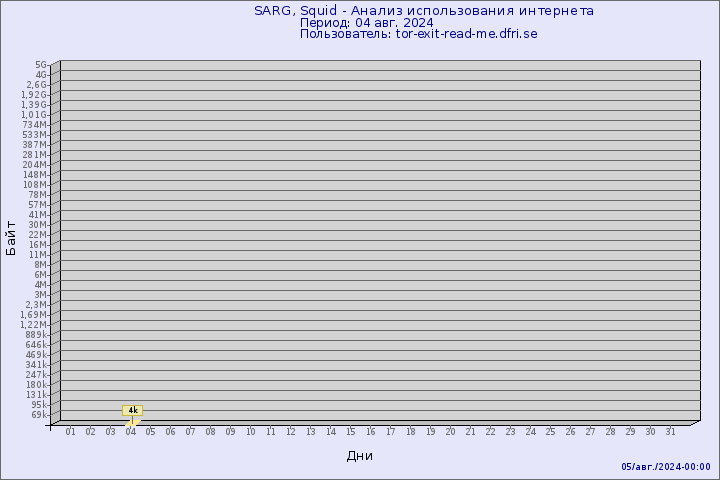Click the y-axis label '41M'
The image size is (720, 480).
point(38,215)
